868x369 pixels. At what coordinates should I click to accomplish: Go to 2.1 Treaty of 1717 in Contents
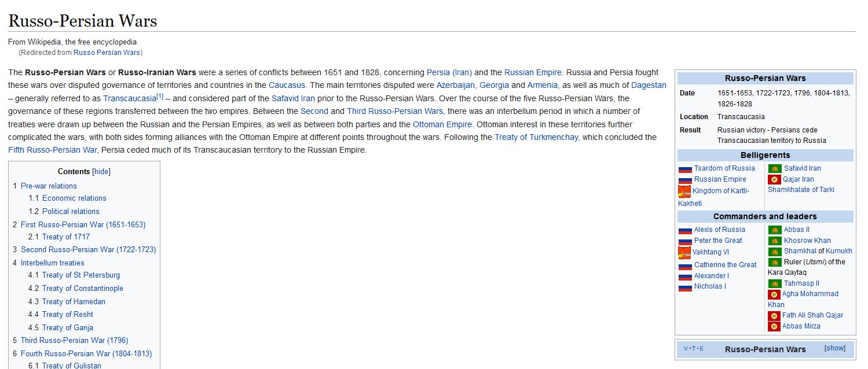pos(66,237)
